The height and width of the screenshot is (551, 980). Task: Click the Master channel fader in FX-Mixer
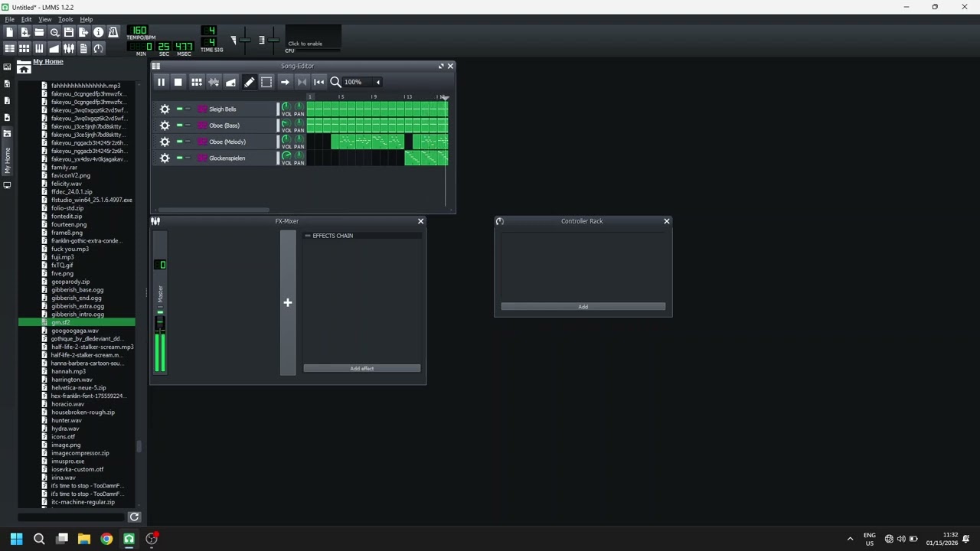pos(160,323)
